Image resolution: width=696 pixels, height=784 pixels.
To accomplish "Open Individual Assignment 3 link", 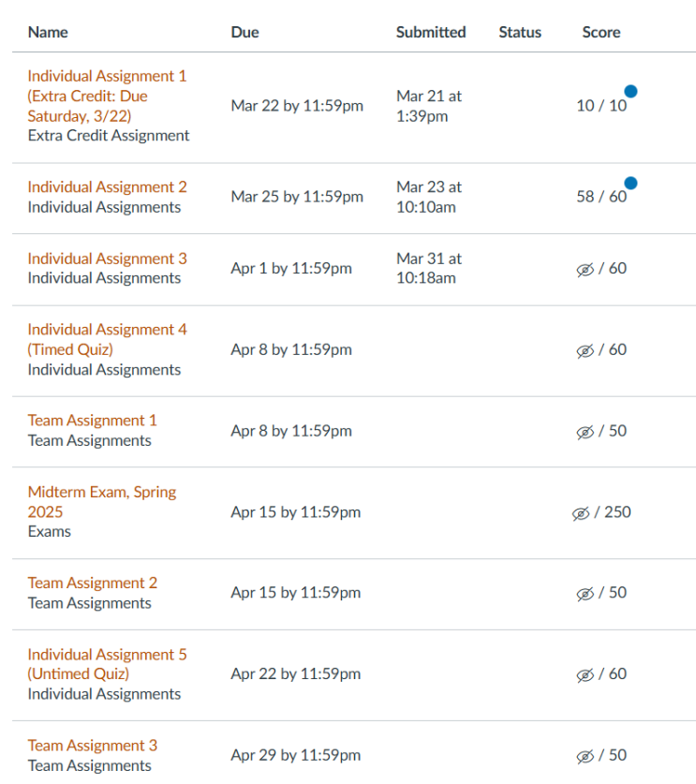I will point(107,259).
